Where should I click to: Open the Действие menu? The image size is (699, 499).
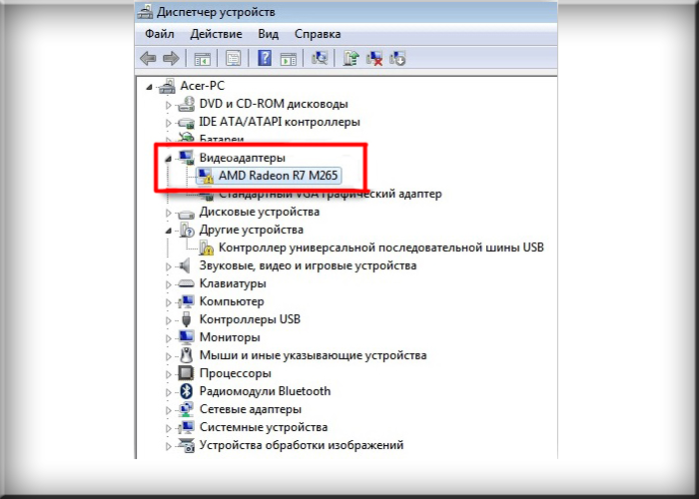click(x=216, y=34)
